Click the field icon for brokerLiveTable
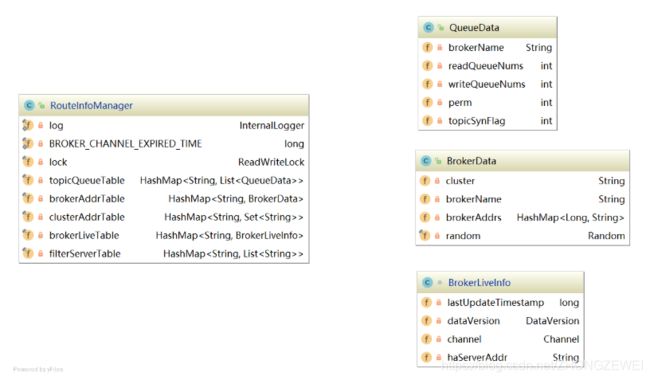Screen dimensions: 650x380 (x=28, y=235)
